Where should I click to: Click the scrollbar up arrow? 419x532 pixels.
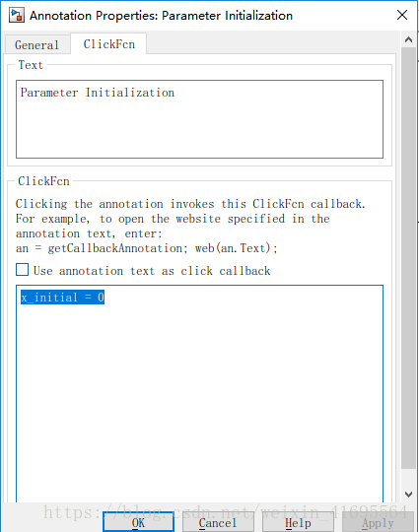(x=409, y=39)
